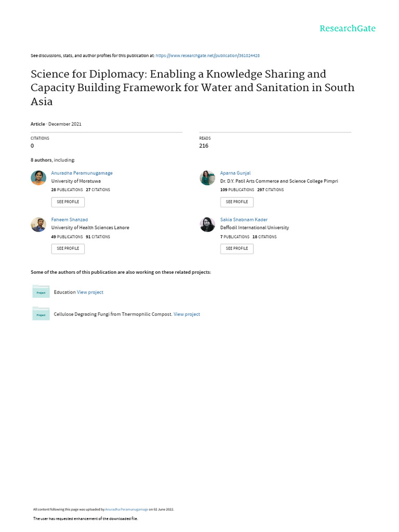Open Sakia Shabnam Kader author link
This screenshot has height=532, width=399.
click(x=244, y=220)
